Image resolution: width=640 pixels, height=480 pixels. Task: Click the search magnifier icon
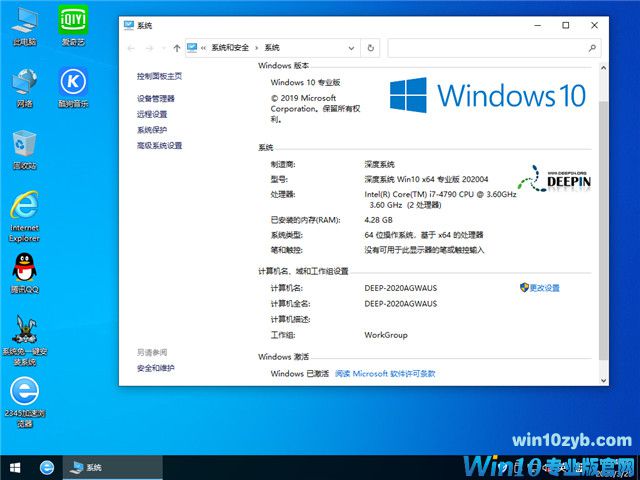(592, 48)
